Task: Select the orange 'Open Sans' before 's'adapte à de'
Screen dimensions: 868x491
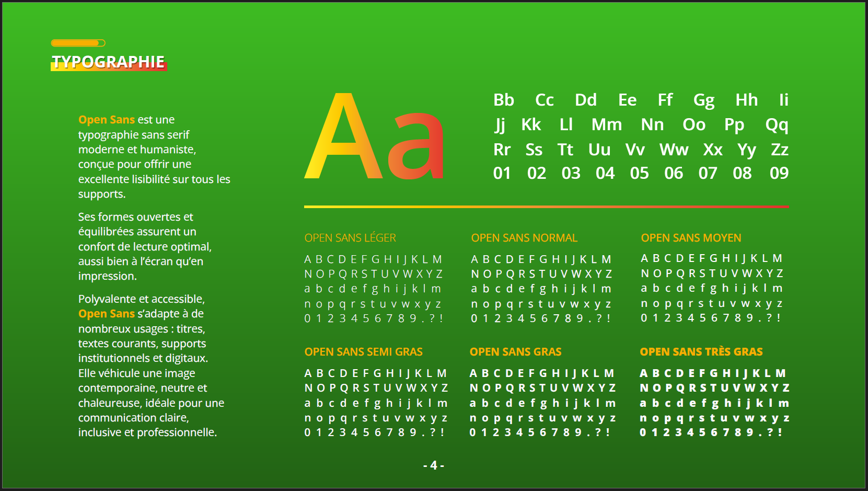Action: point(107,314)
